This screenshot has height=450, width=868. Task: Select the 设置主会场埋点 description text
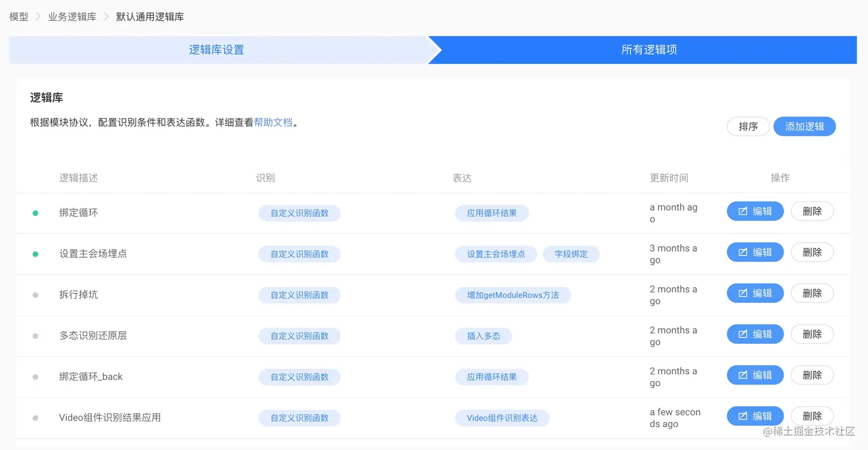pos(93,254)
